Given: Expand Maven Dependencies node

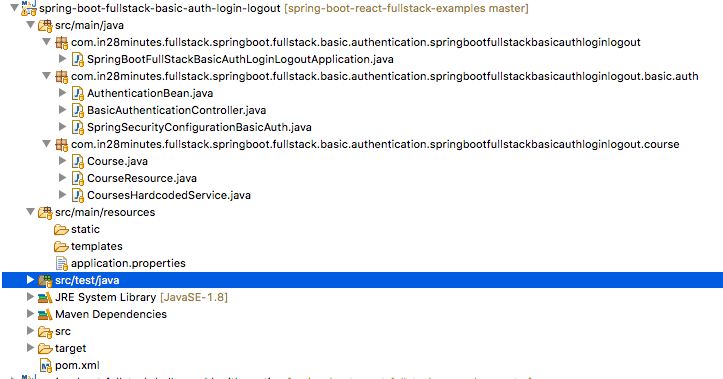Looking at the screenshot, I should (30, 314).
